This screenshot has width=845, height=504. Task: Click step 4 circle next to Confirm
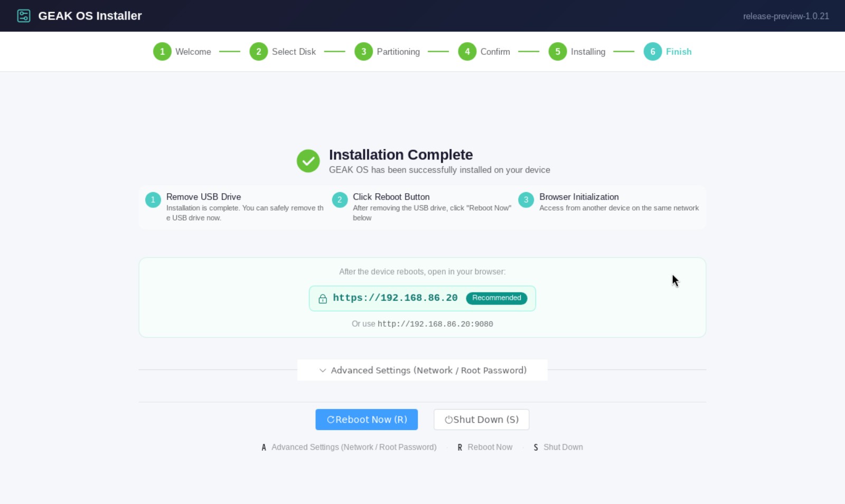pos(467,52)
